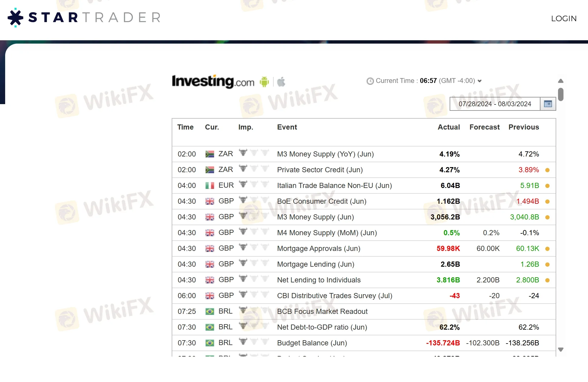The width and height of the screenshot is (588, 382).
Task: Click the EUR Italy flag icon
Action: (x=209, y=185)
